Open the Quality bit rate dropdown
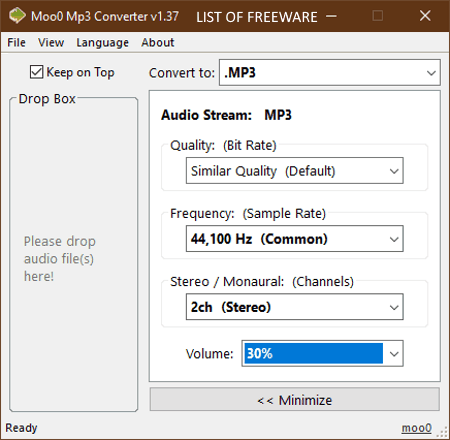Image resolution: width=450 pixels, height=440 pixels. pos(295,171)
